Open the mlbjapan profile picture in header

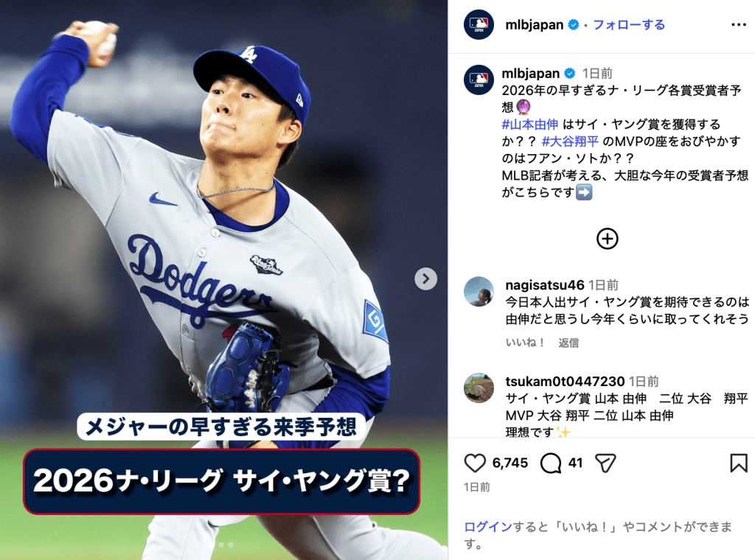click(x=479, y=24)
